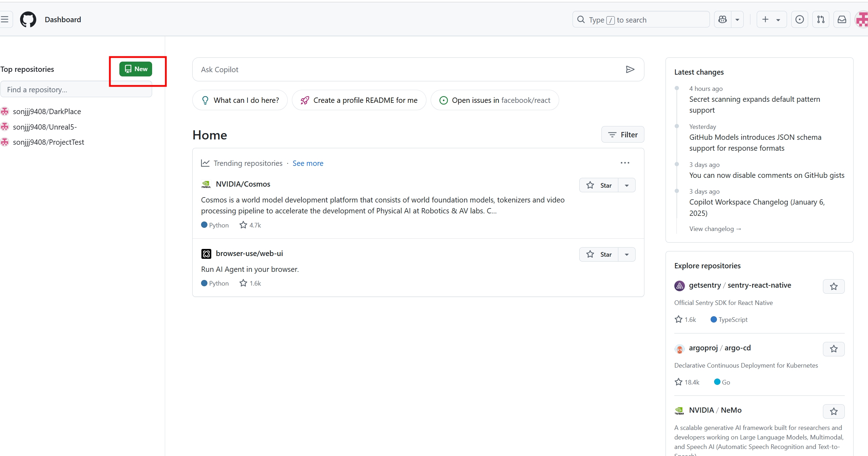Screen dimensions: 868x456
Task: Open user avatar menu
Action: pyautogui.click(x=862, y=19)
